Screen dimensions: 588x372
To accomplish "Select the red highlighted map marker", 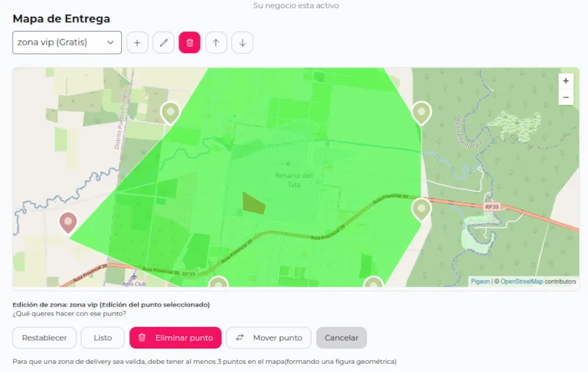I will pyautogui.click(x=68, y=223).
